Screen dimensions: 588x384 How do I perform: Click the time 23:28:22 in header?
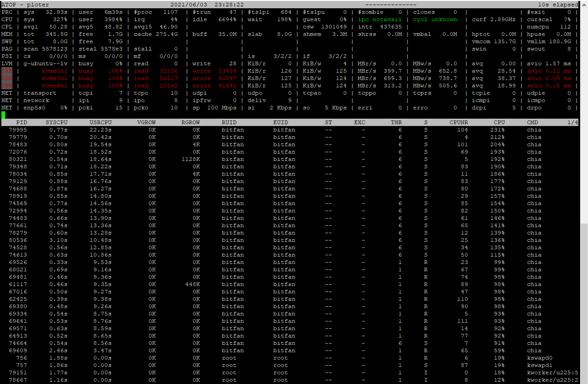point(229,5)
